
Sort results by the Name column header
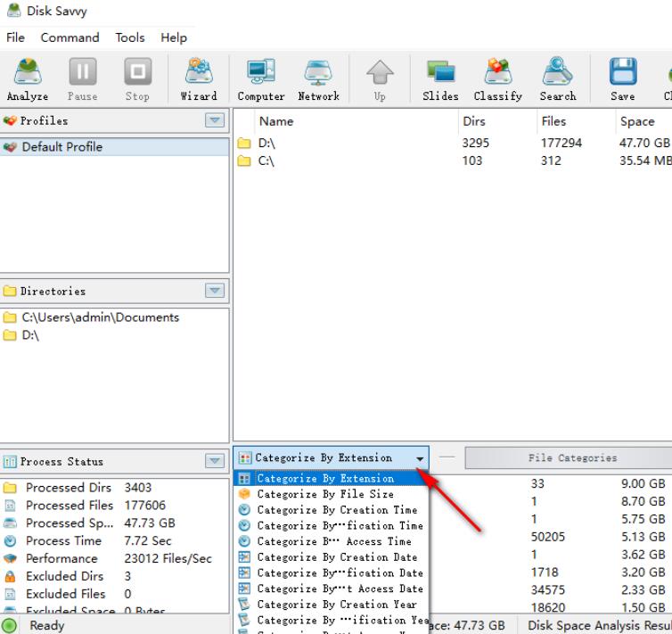pos(275,121)
